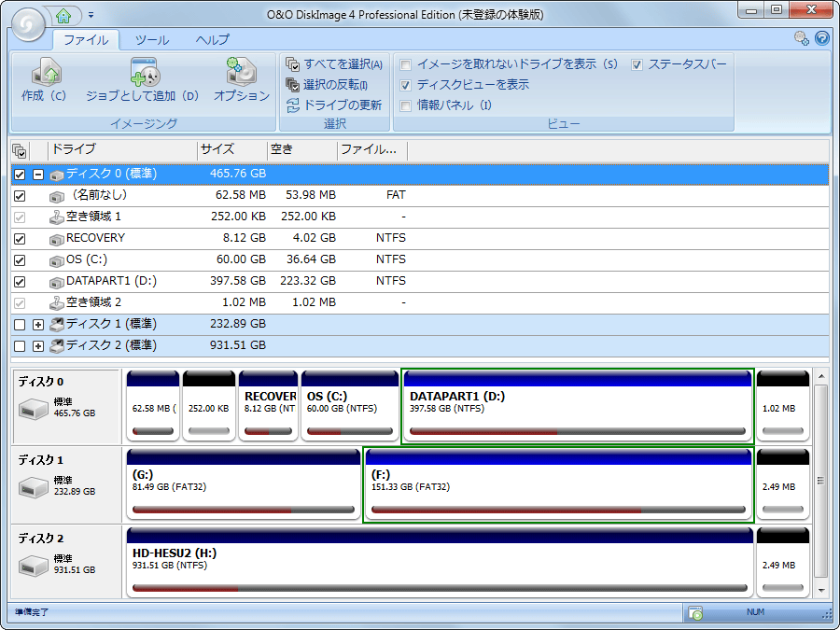This screenshot has height=630, width=840.
Task: Click the green status bar icon
Action: 694,612
